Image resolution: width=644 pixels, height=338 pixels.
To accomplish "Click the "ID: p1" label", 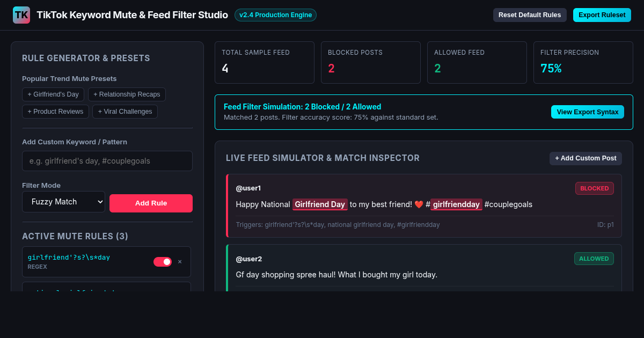I will [x=605, y=225].
